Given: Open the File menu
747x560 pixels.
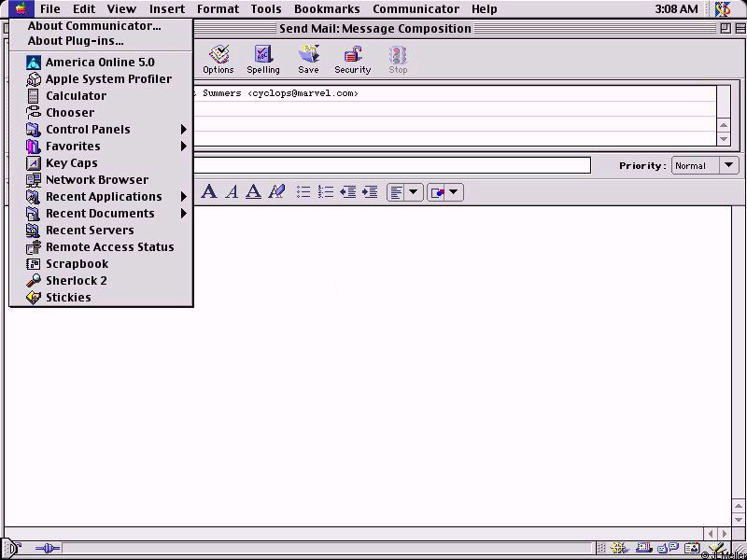Looking at the screenshot, I should (x=50, y=9).
